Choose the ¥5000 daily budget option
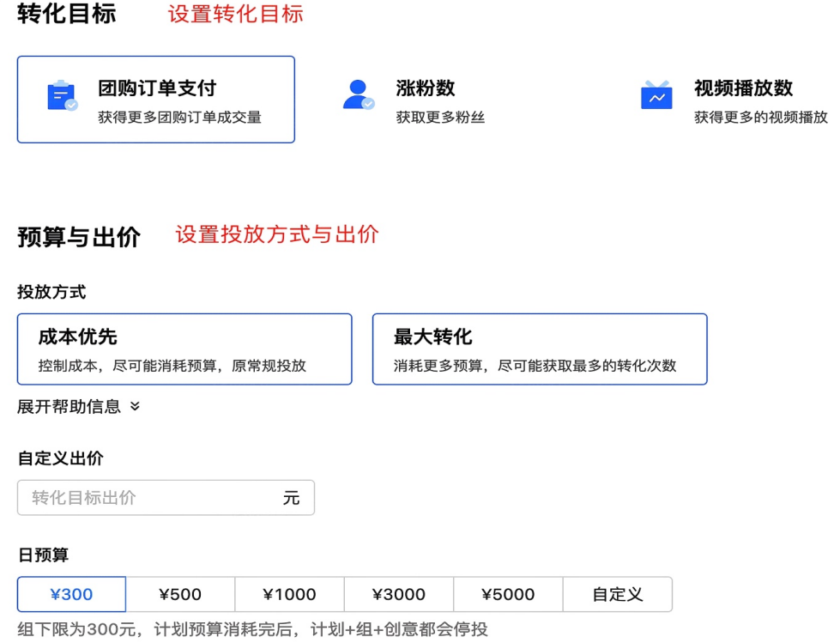This screenshot has width=840, height=643. coord(508,593)
